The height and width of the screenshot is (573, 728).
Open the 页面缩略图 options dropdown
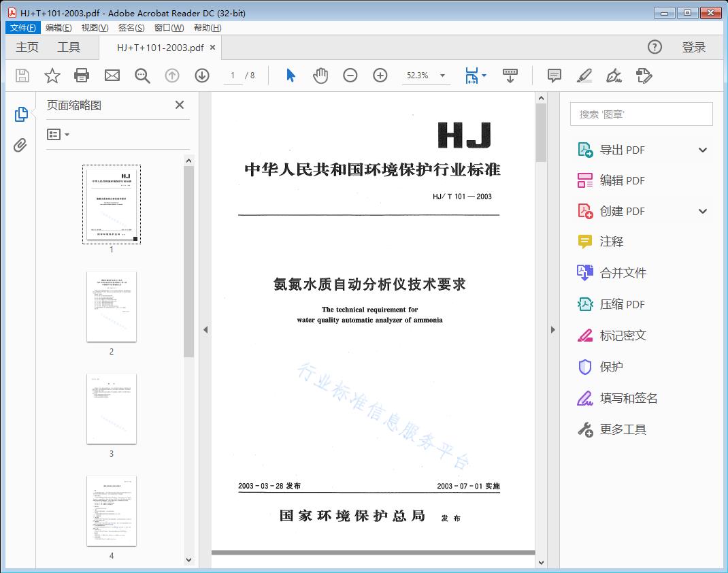click(56, 134)
